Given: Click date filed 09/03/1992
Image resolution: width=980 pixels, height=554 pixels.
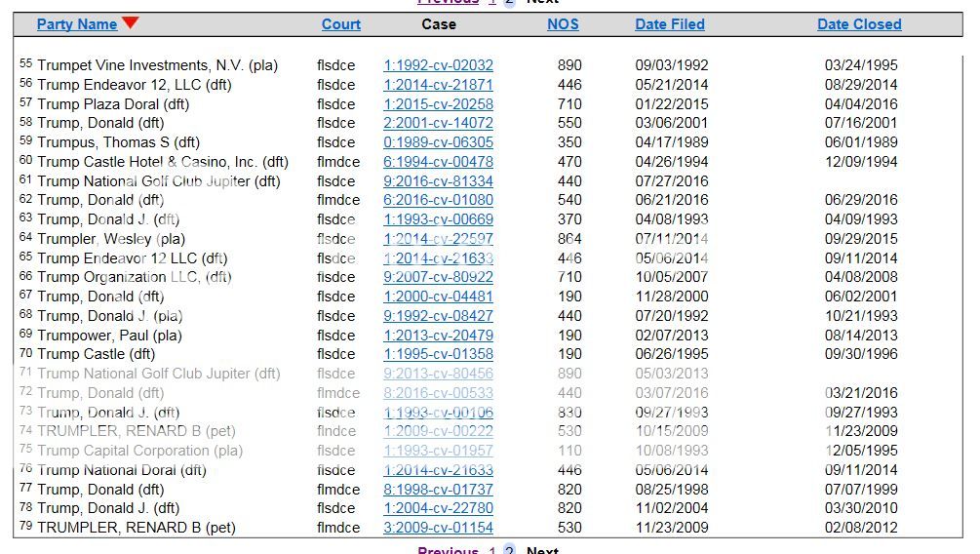Looking at the screenshot, I should 672,65.
